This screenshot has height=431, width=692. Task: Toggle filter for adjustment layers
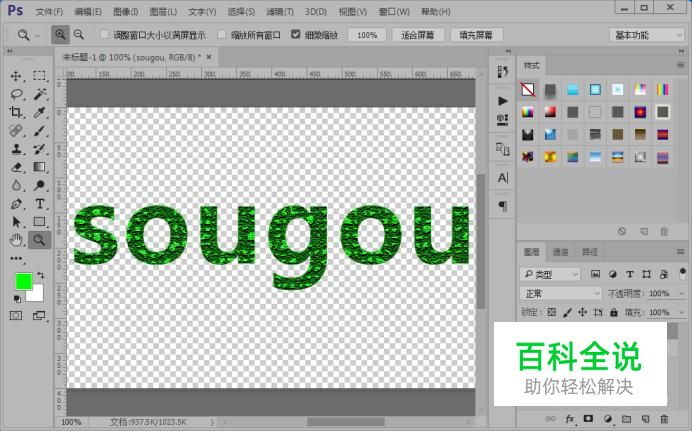pyautogui.click(x=613, y=274)
